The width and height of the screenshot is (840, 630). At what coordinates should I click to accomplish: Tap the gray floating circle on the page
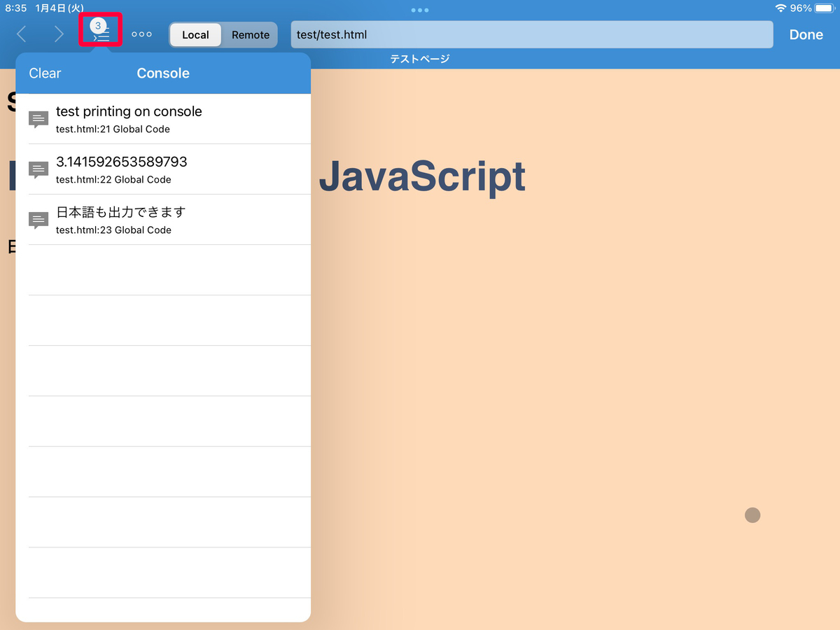pos(752,515)
